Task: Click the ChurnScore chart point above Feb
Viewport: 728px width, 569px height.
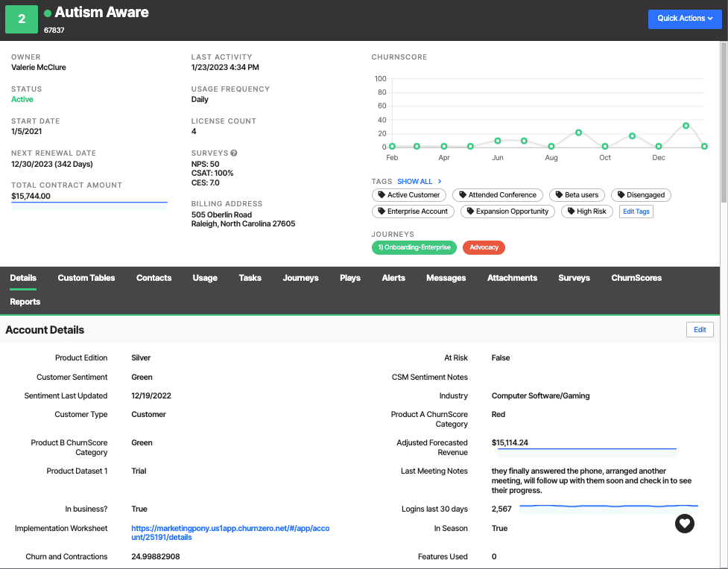Action: [x=393, y=146]
